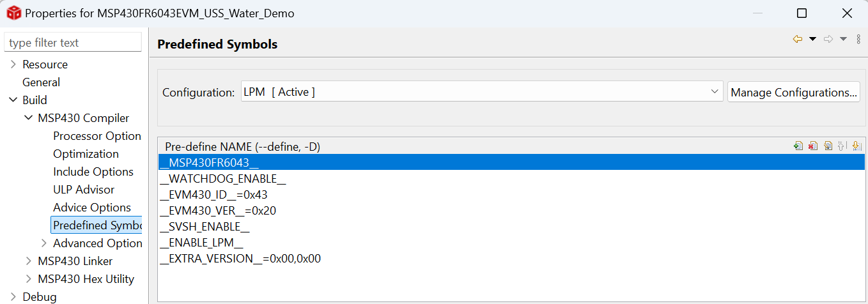Click the forward navigation arrow
Image resolution: width=868 pixels, height=304 pixels.
828,39
